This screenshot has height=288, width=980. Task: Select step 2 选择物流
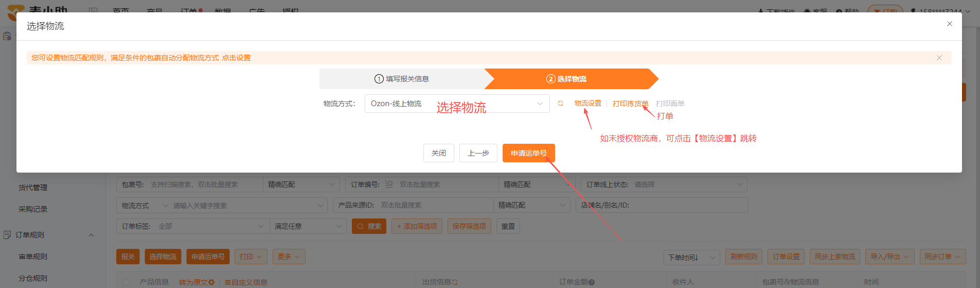pyautogui.click(x=566, y=79)
